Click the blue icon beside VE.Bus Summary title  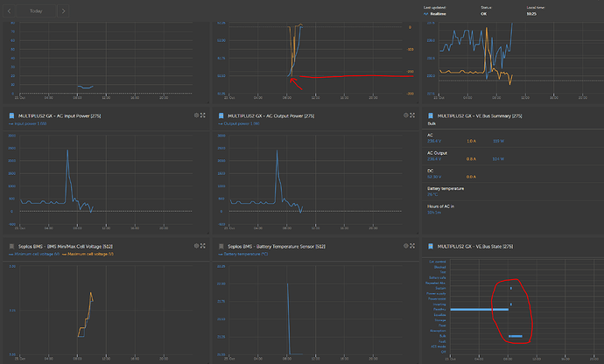pyautogui.click(x=428, y=115)
